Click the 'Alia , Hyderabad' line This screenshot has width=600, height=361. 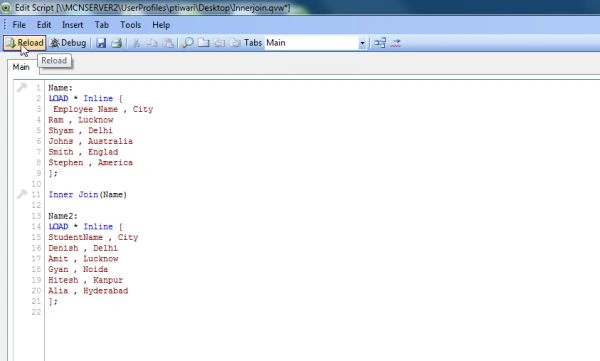tap(88, 291)
